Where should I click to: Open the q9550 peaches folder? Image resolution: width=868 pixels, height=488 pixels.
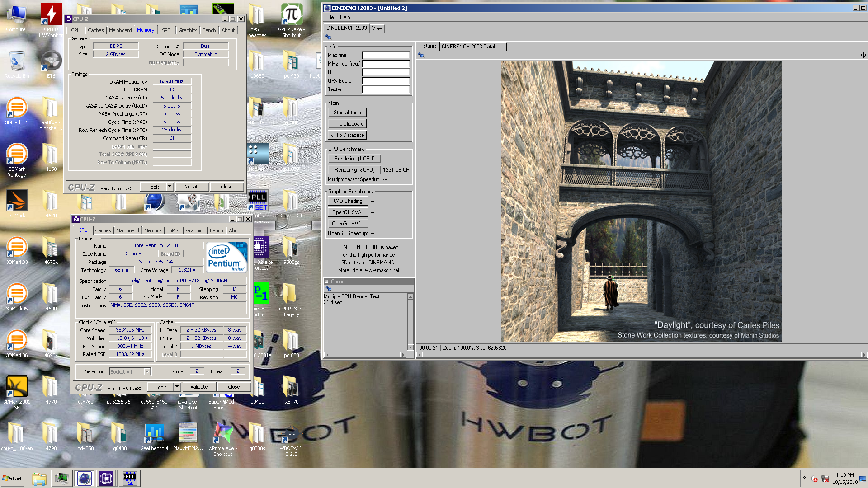coord(257,20)
